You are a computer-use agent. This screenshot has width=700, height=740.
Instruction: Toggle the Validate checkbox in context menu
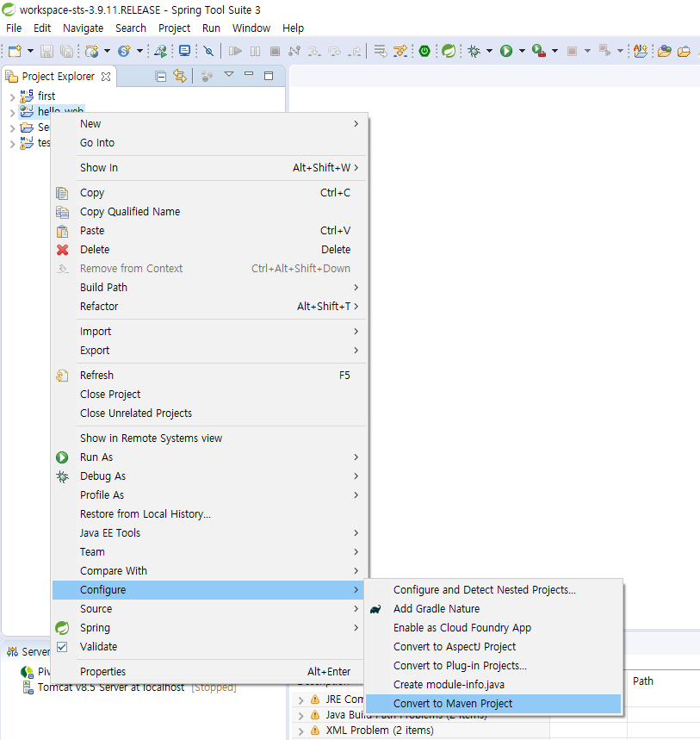point(62,647)
